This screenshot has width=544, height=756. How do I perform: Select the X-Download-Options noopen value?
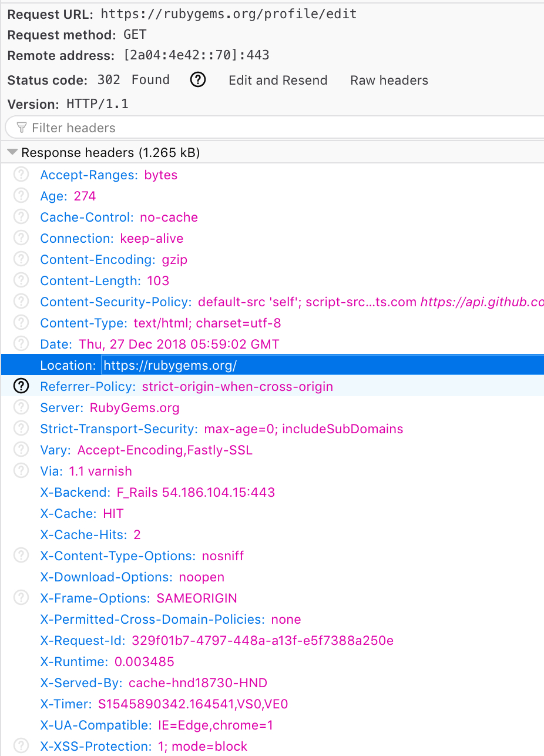[x=202, y=577]
